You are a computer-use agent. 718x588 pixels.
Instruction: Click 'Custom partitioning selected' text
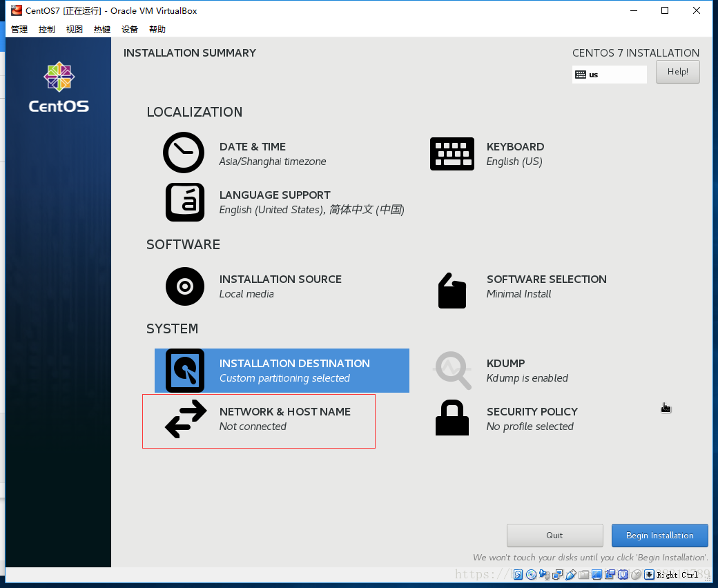[284, 378]
